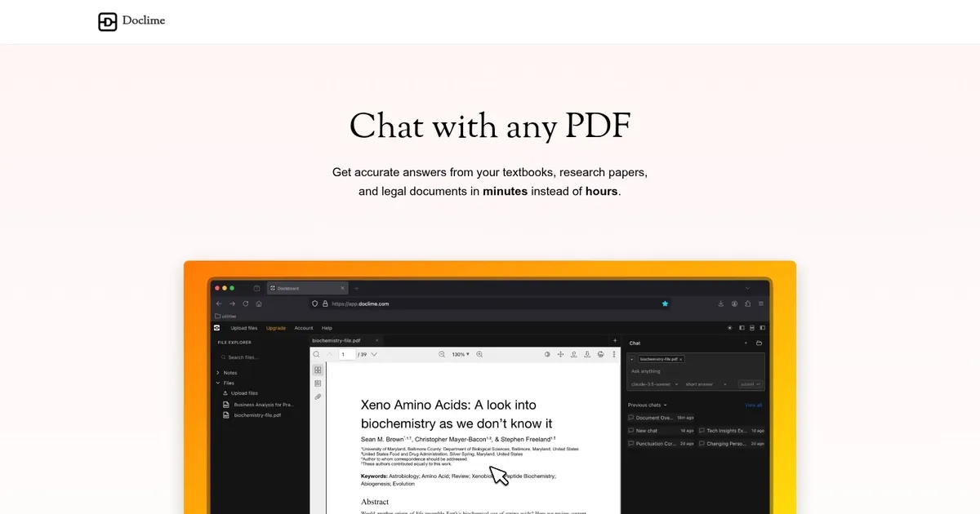Collapse the Previous chats section
This screenshot has width=980, height=514.
(x=648, y=405)
